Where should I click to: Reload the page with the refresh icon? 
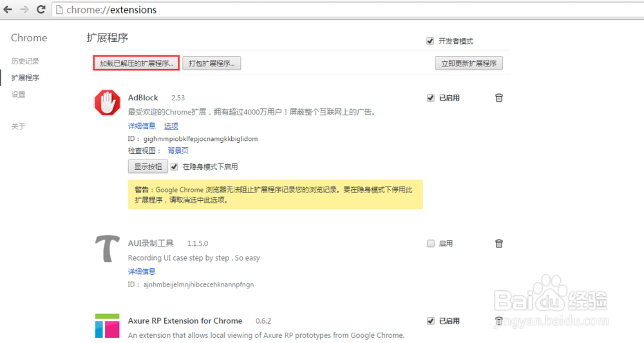click(x=41, y=9)
